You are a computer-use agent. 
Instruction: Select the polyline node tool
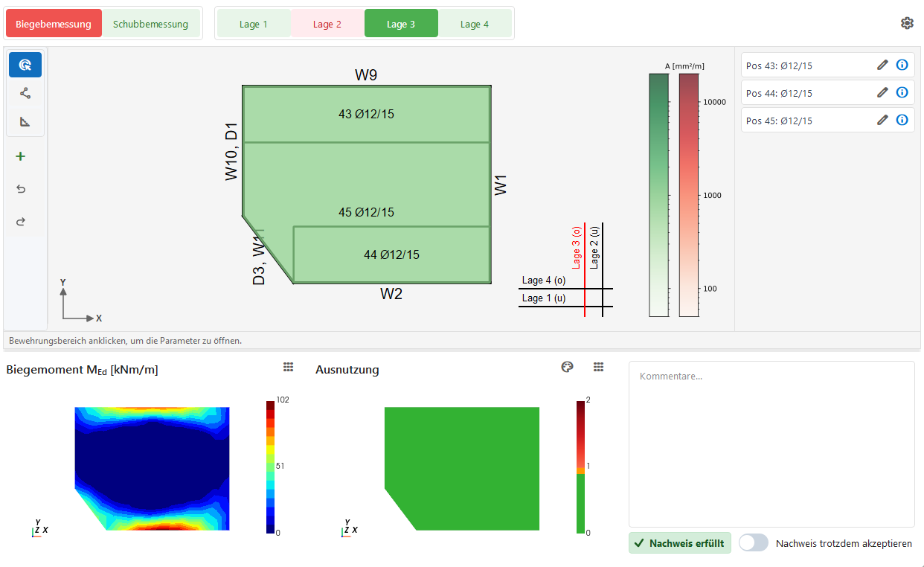pos(25,93)
